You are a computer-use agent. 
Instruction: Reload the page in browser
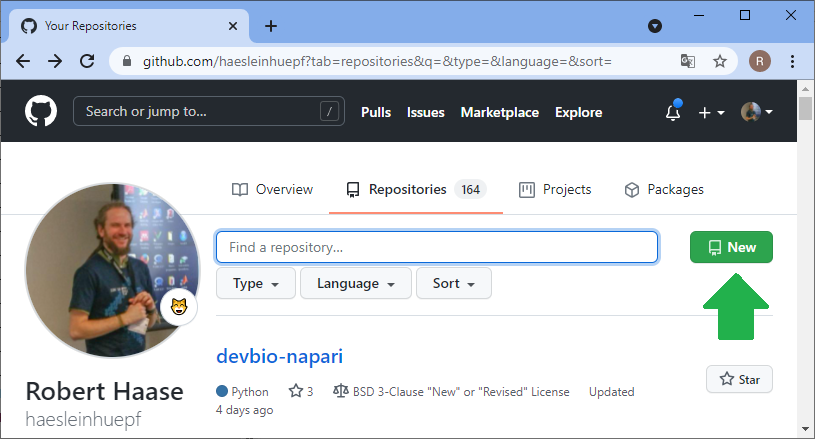click(87, 61)
